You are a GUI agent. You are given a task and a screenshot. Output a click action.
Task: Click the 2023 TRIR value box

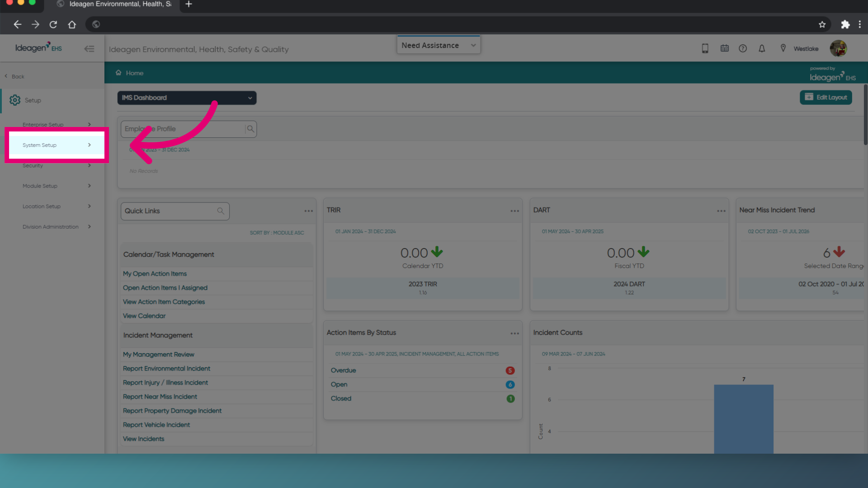[423, 288]
